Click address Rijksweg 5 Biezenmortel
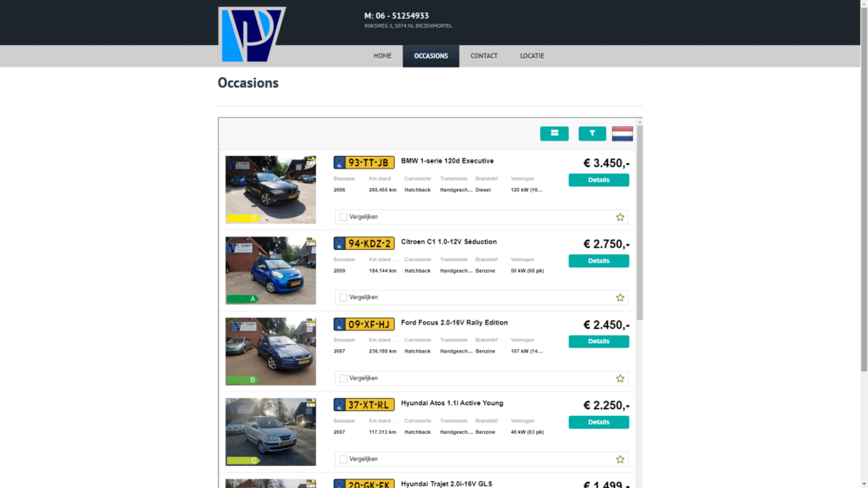 [408, 26]
